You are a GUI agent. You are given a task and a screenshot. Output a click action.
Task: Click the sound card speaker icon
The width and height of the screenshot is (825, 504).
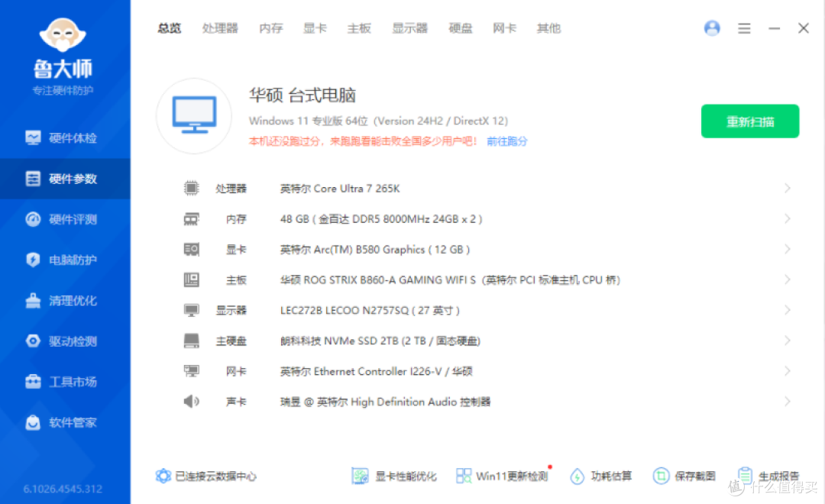coord(191,402)
